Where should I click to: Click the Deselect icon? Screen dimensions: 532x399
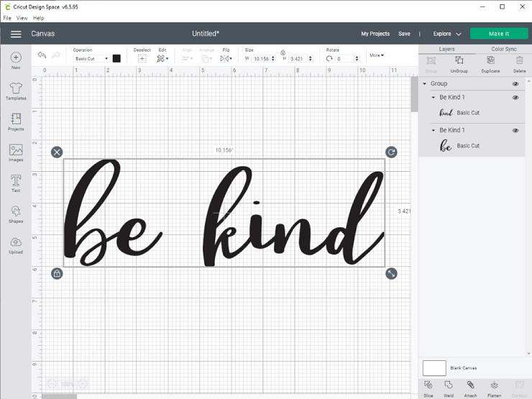(142, 59)
